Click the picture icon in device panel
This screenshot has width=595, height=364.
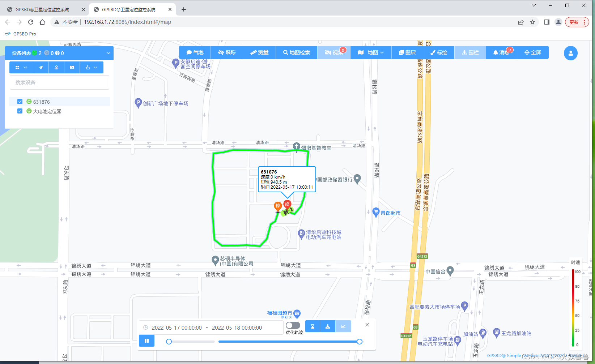click(x=72, y=67)
